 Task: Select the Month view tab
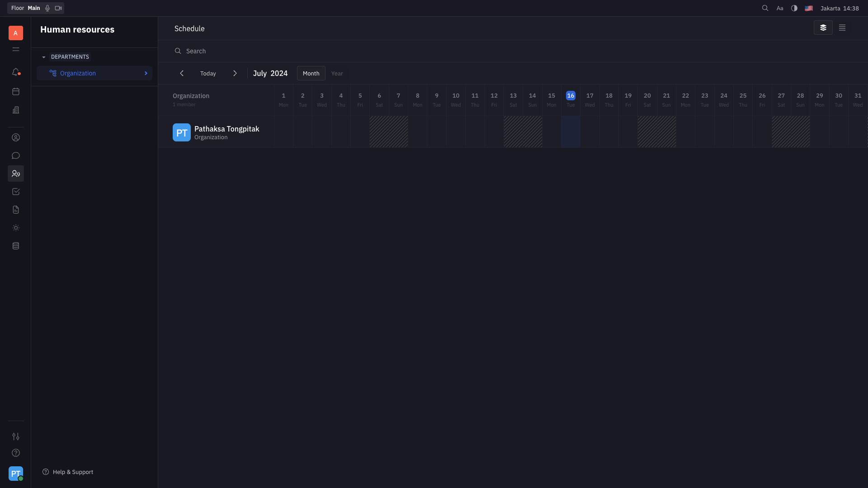(x=311, y=73)
